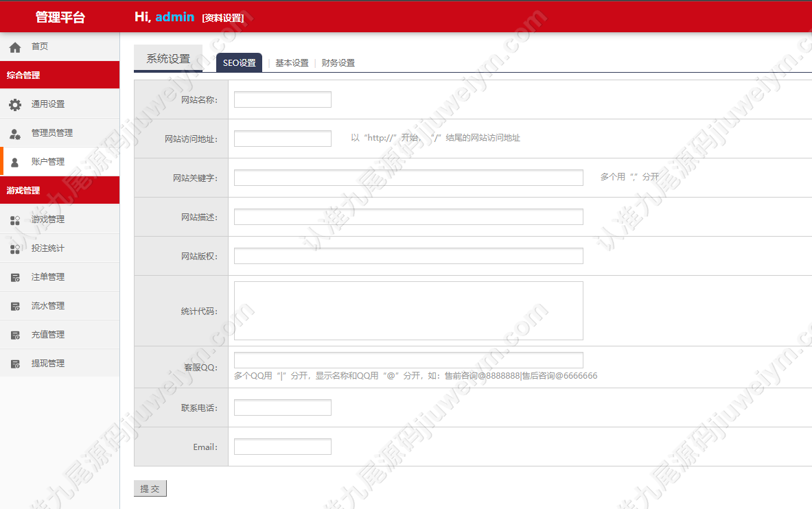The width and height of the screenshot is (812, 509).
Task: Click the person icon for 账户管理
Action: [x=15, y=163]
